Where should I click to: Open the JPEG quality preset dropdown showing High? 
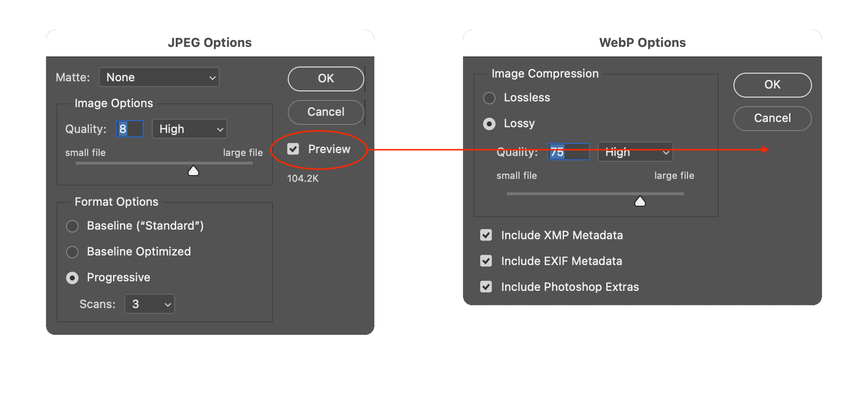(x=189, y=129)
